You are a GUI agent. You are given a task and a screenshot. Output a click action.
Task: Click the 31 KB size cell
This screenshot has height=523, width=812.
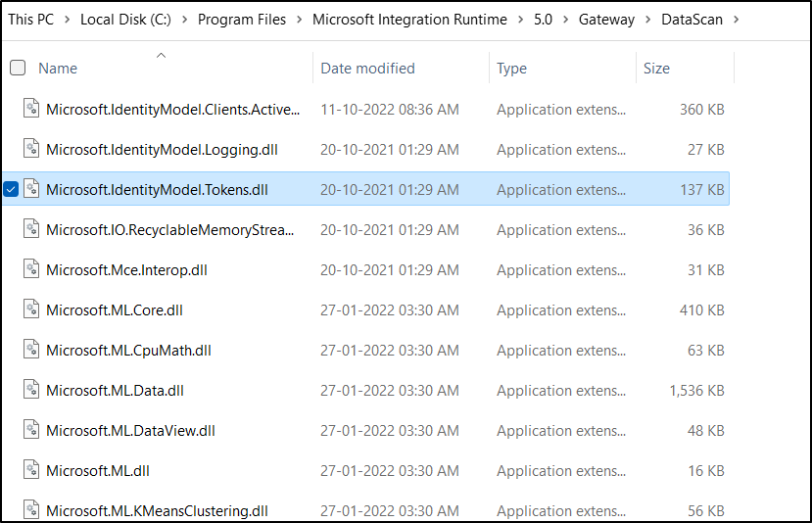point(706,269)
